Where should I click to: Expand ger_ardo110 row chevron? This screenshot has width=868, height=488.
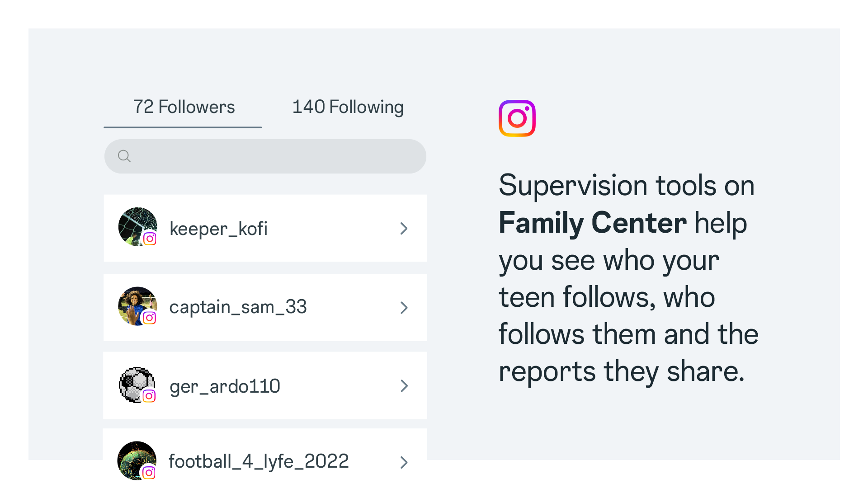404,386
